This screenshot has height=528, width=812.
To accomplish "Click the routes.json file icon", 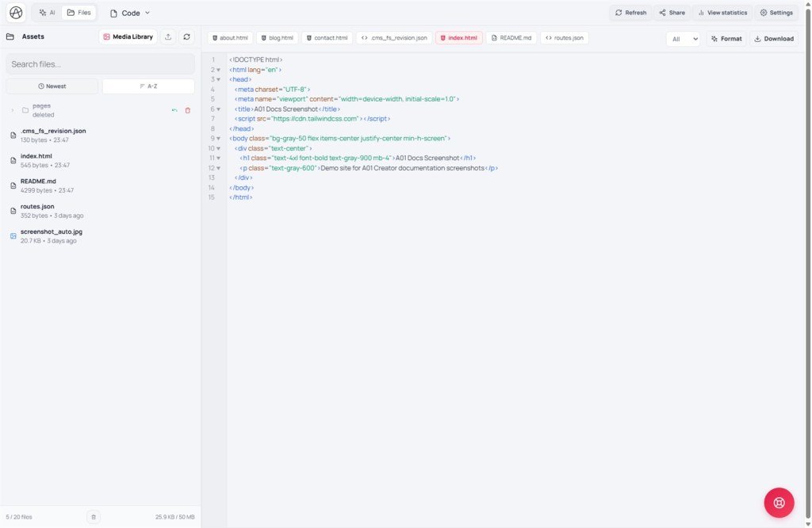I will [x=13, y=211].
